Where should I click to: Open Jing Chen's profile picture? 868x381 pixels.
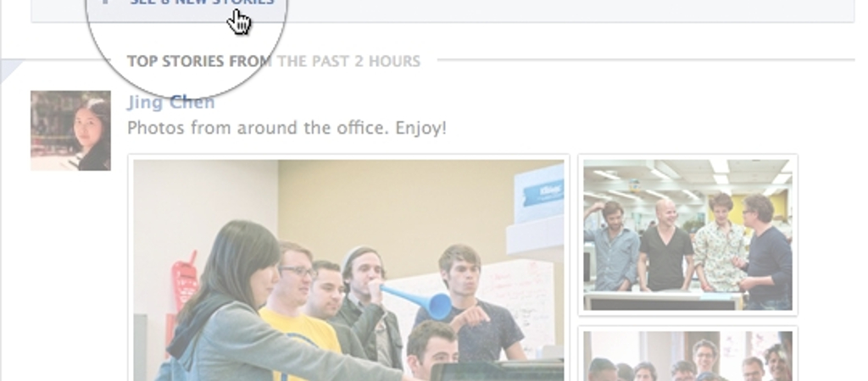click(70, 130)
